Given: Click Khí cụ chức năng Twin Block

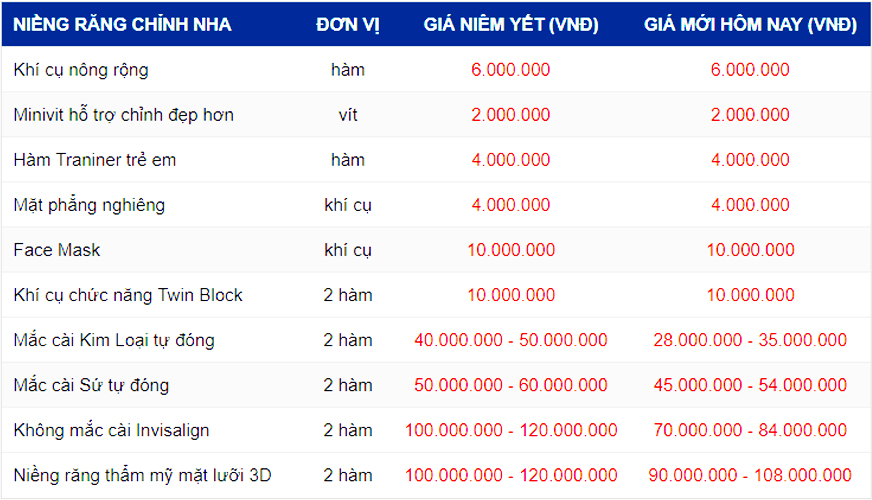Looking at the screenshot, I should (128, 295).
